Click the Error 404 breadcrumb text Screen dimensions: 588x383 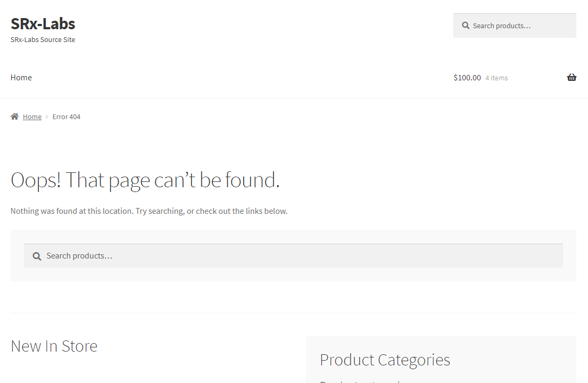pyautogui.click(x=67, y=117)
